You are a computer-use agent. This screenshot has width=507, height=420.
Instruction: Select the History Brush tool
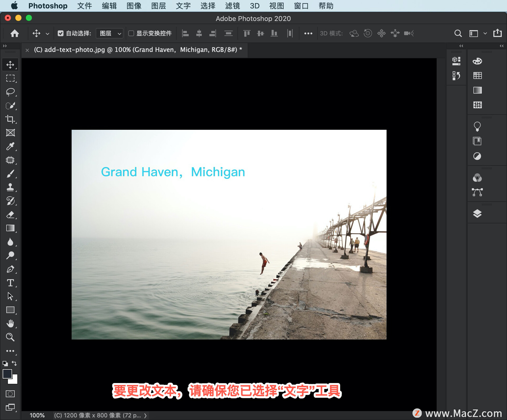click(x=10, y=201)
